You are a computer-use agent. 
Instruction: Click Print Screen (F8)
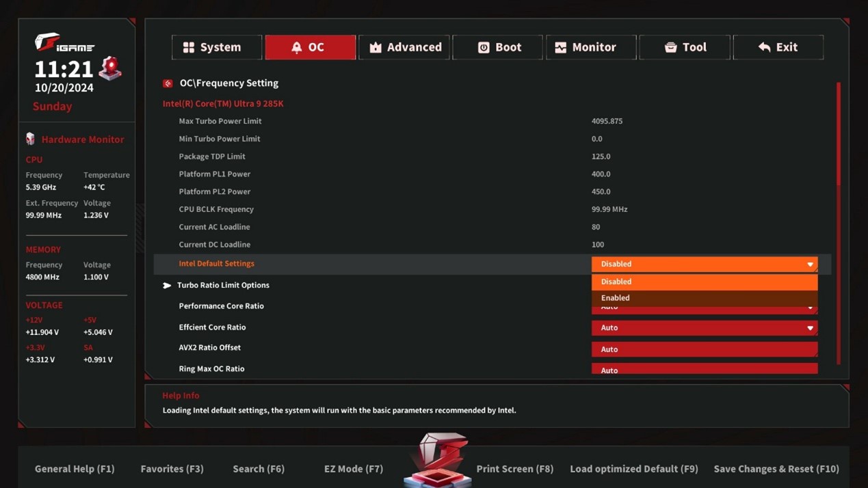click(x=515, y=469)
